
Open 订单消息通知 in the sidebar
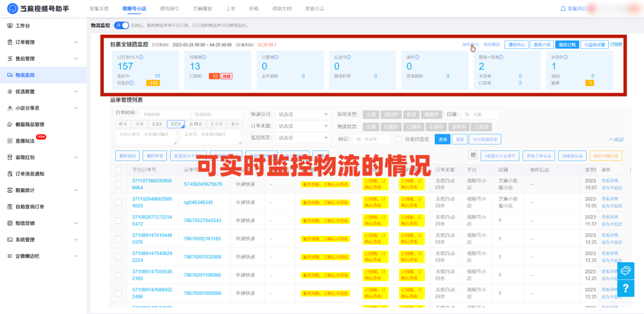30,174
